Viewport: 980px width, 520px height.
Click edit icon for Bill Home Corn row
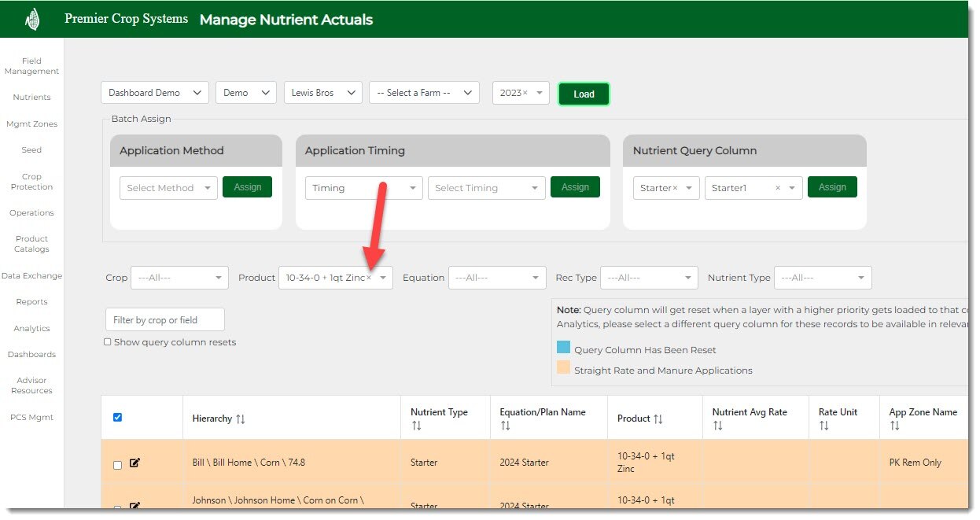134,463
